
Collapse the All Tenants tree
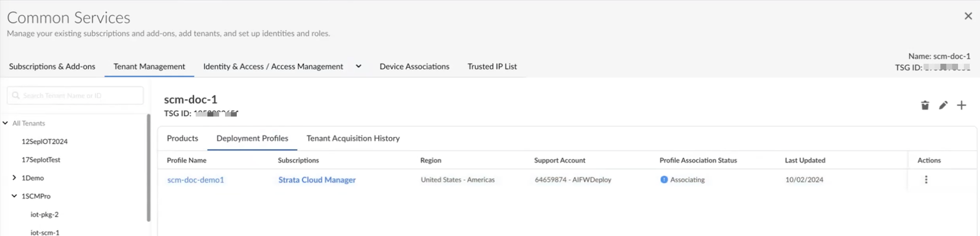click(5, 123)
